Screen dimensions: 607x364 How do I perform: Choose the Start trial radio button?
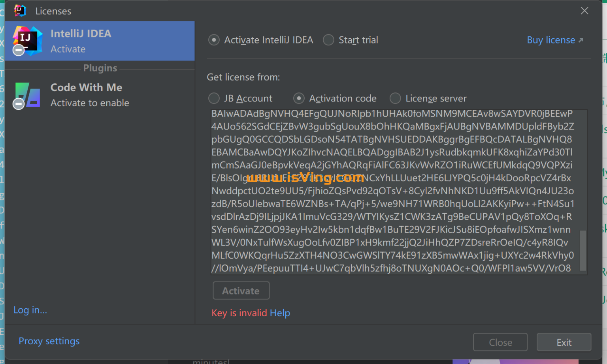328,40
